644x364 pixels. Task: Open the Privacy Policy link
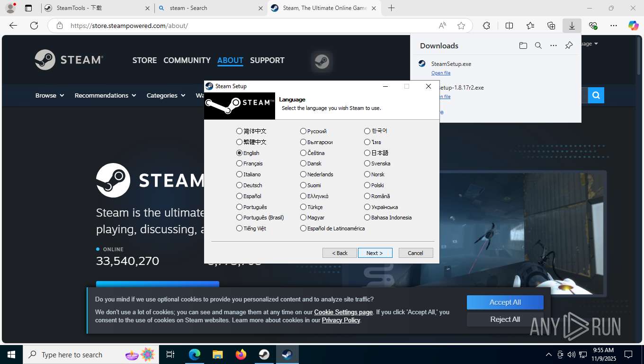point(341,320)
